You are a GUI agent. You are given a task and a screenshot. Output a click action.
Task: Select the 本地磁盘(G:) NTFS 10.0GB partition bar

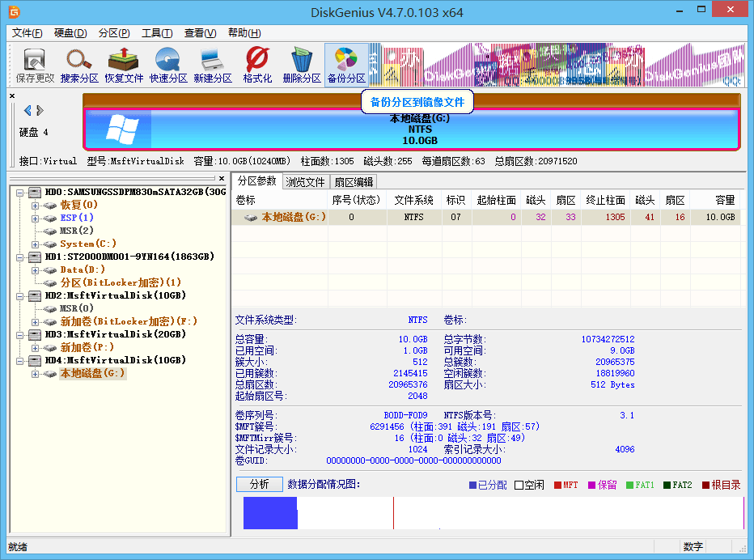point(412,129)
